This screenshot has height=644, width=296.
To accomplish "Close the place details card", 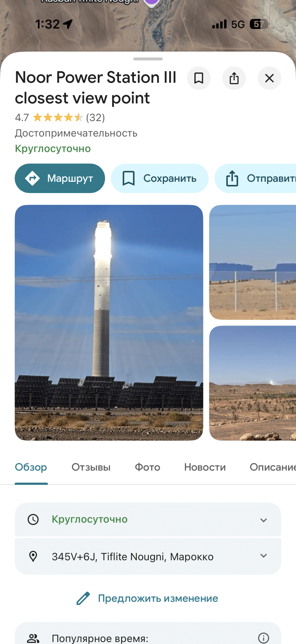I will pyautogui.click(x=269, y=78).
